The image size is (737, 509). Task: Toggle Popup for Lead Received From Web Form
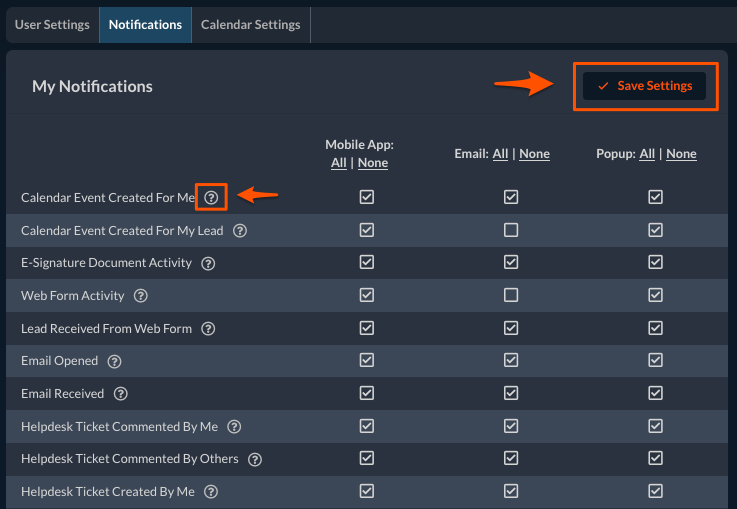(655, 328)
